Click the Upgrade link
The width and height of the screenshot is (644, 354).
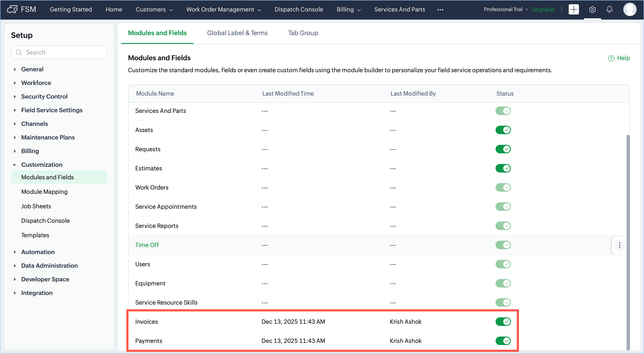[543, 10]
